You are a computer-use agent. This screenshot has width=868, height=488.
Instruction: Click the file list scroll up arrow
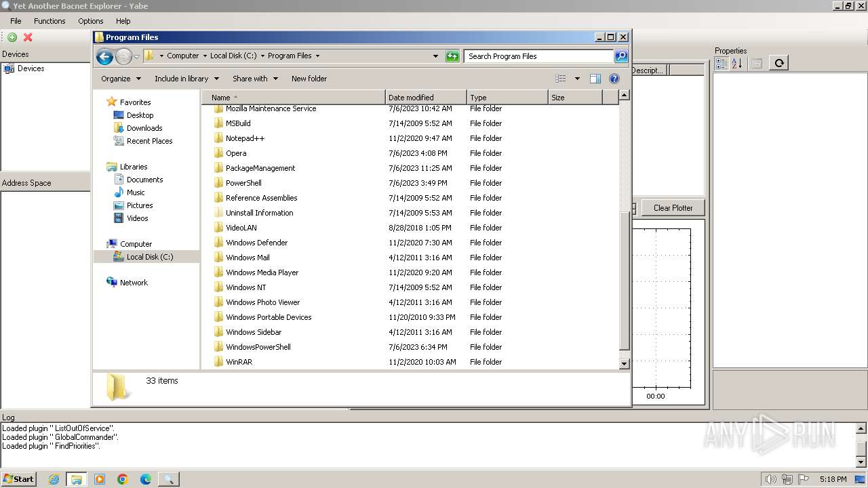pos(625,95)
